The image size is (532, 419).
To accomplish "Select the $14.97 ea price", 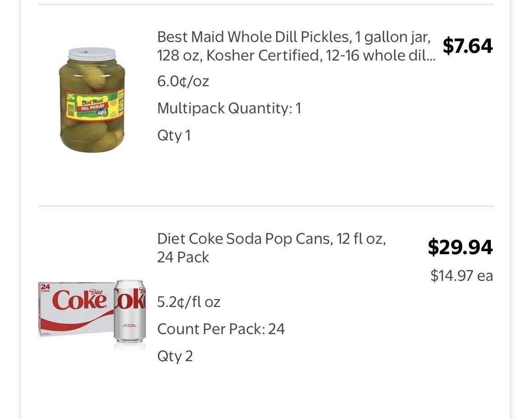I will tap(462, 275).
